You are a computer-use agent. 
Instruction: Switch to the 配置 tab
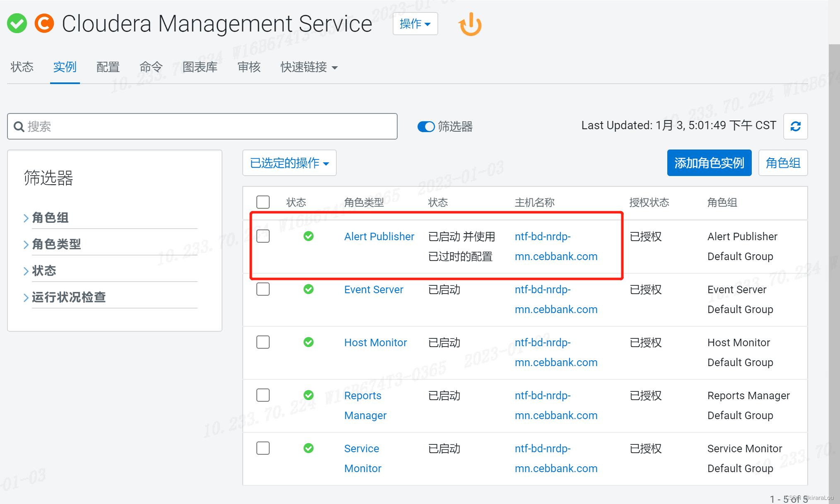pyautogui.click(x=108, y=67)
